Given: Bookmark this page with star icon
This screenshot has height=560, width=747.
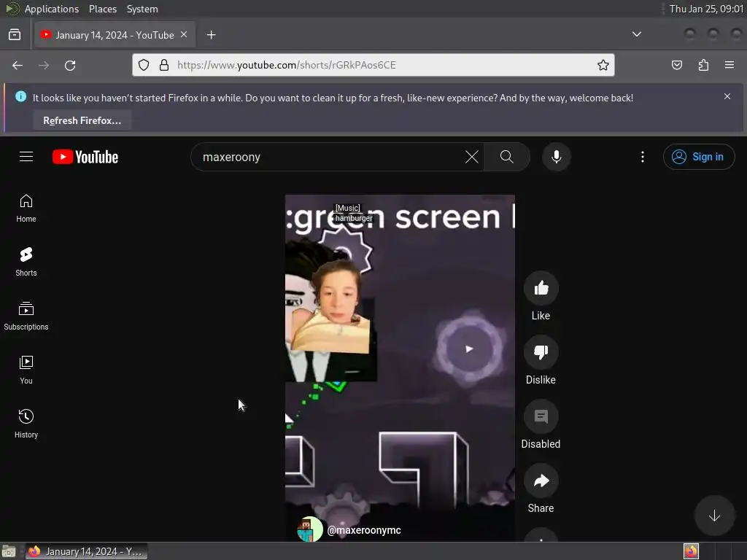Looking at the screenshot, I should point(603,65).
